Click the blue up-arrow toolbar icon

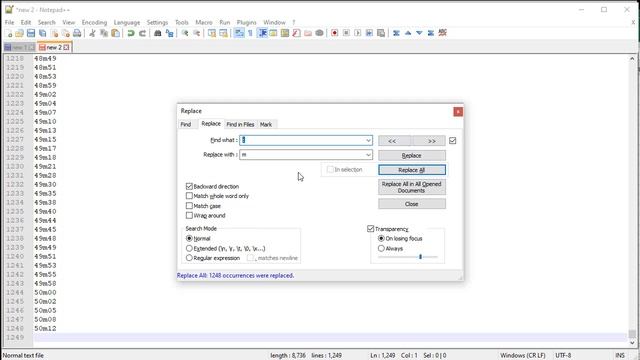(408, 33)
